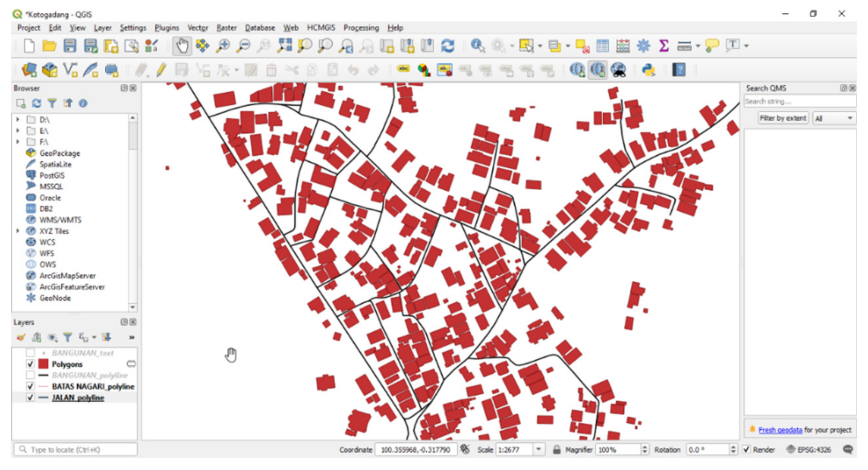
Task: Click the Show Statistical Summary sigma icon
Action: (663, 46)
